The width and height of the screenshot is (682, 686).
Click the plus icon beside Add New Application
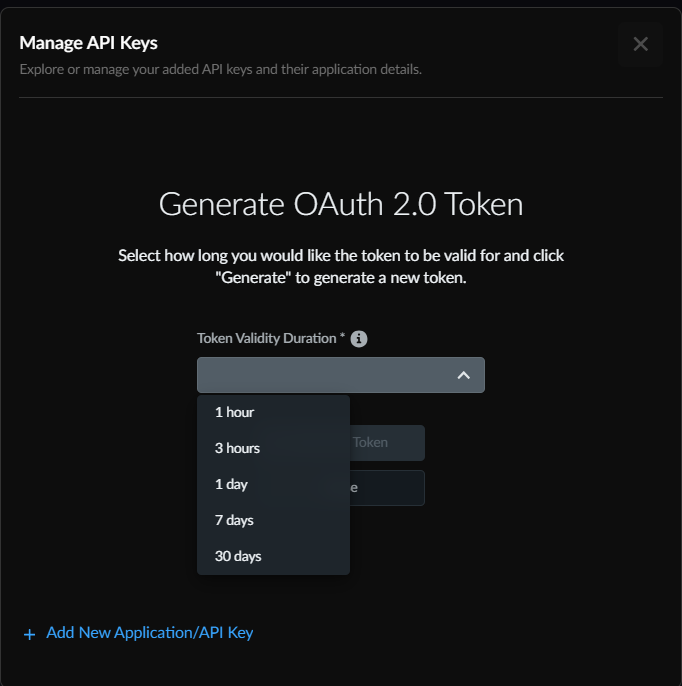pyautogui.click(x=29, y=634)
